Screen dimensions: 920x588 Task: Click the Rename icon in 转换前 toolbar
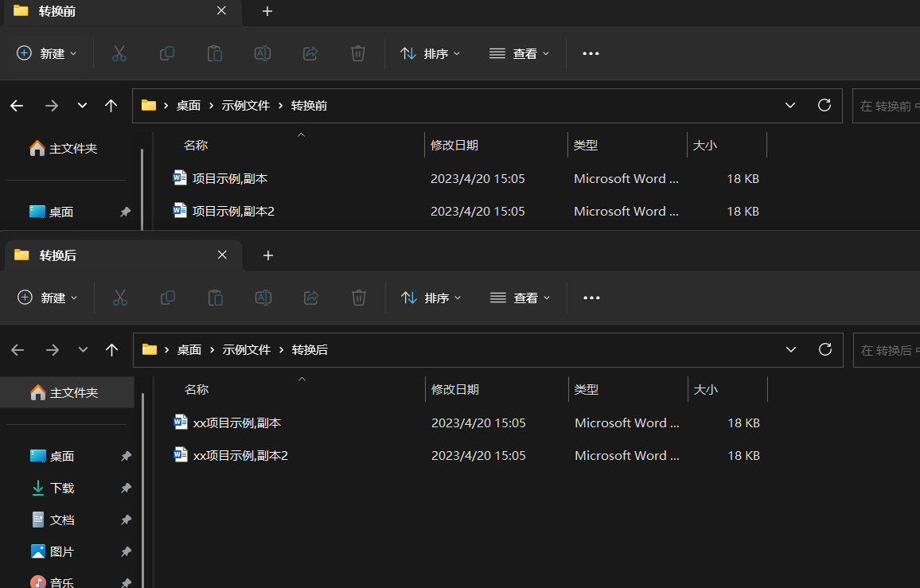pyautogui.click(x=263, y=53)
